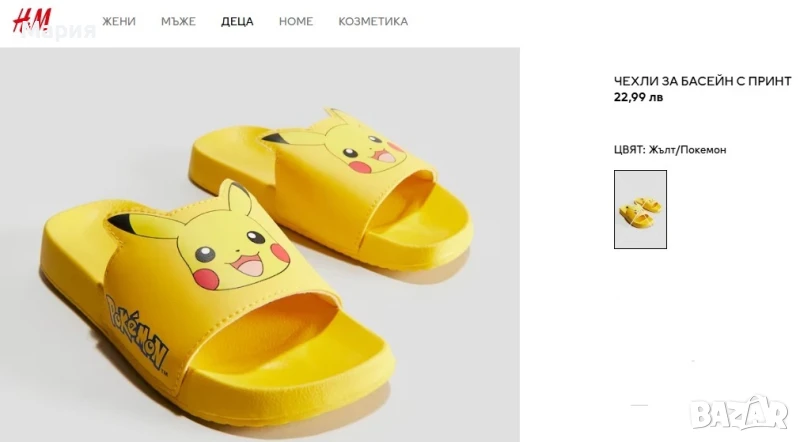Open the МЪЖЕ menu
This screenshot has width=800, height=442.
178,21
